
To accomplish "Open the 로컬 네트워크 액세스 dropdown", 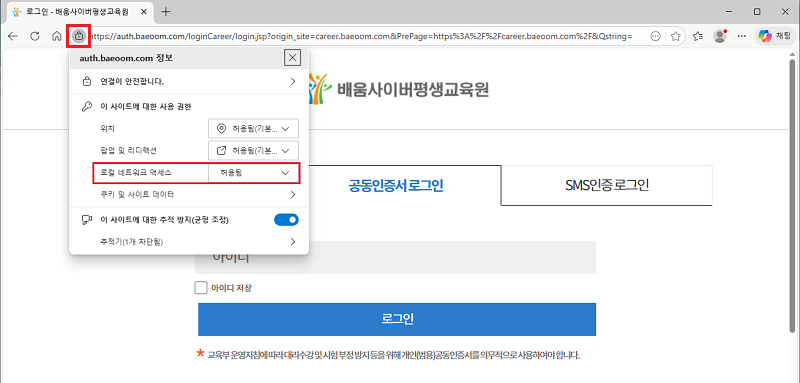I will (254, 173).
